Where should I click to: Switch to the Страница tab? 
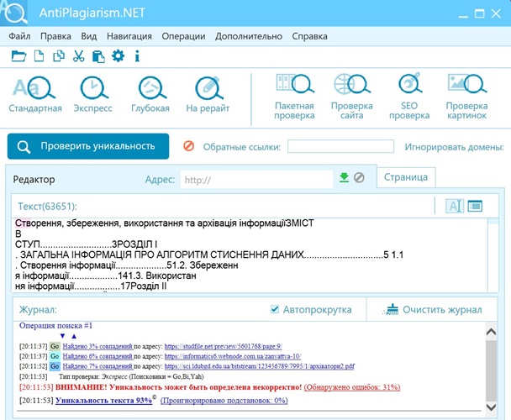[406, 177]
